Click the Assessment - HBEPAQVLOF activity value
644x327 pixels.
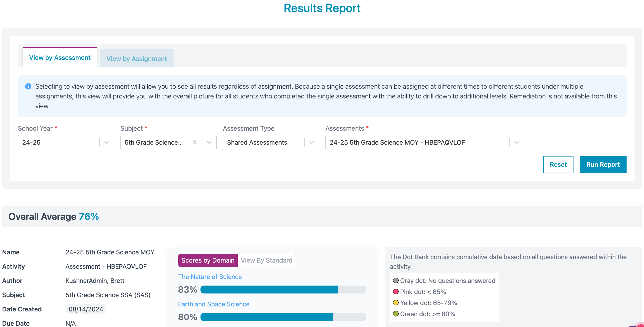click(106, 266)
